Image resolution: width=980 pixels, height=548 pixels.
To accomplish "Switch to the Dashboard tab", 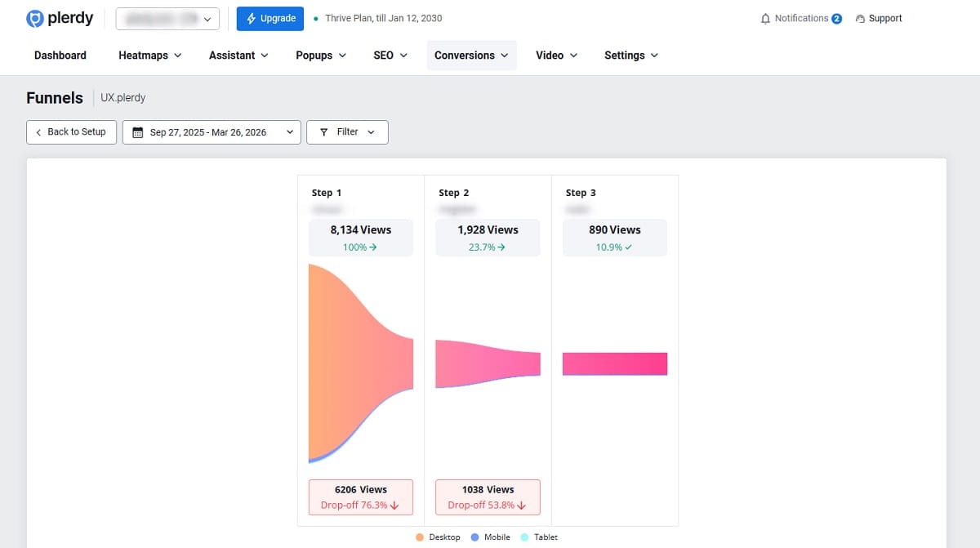I will [60, 55].
